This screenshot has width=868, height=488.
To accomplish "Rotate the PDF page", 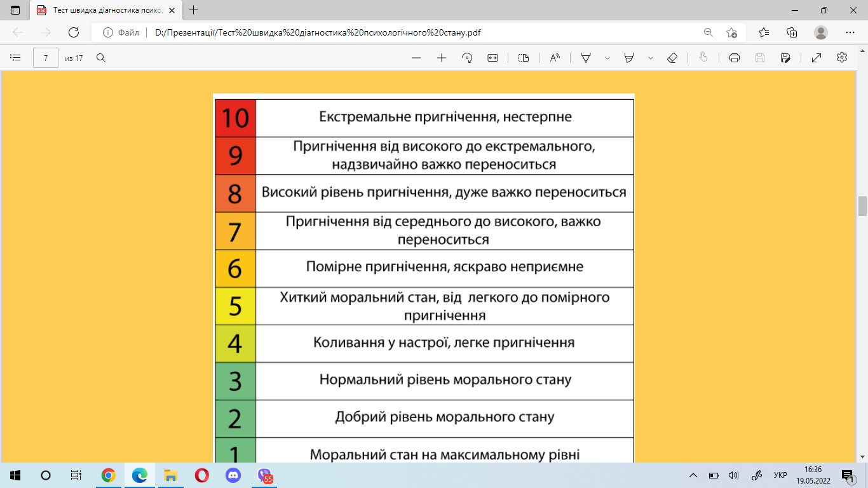I will coord(467,58).
